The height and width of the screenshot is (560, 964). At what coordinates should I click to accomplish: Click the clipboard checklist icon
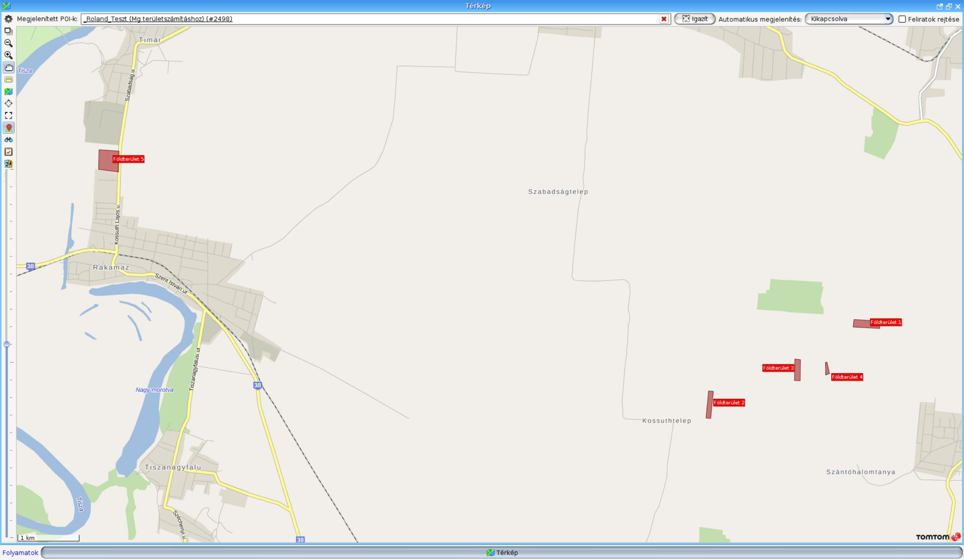[8, 152]
